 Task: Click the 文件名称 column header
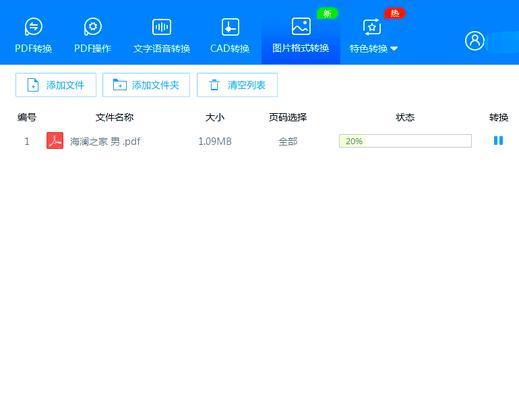[x=115, y=117]
